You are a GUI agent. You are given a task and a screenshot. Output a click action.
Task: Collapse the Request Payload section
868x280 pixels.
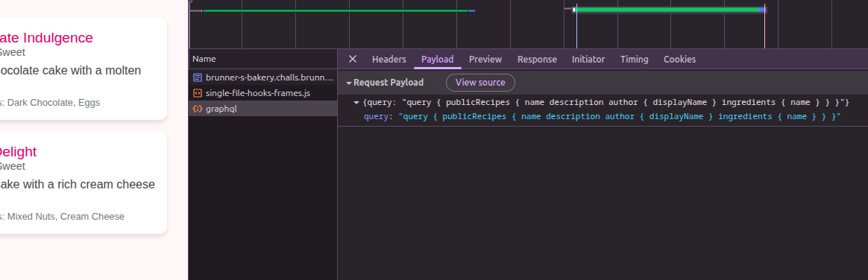[349, 83]
